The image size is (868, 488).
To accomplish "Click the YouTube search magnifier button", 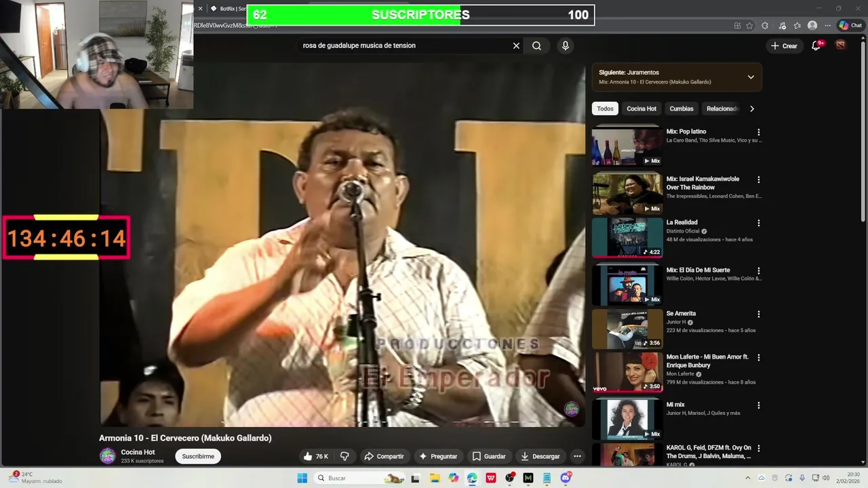I will (536, 45).
